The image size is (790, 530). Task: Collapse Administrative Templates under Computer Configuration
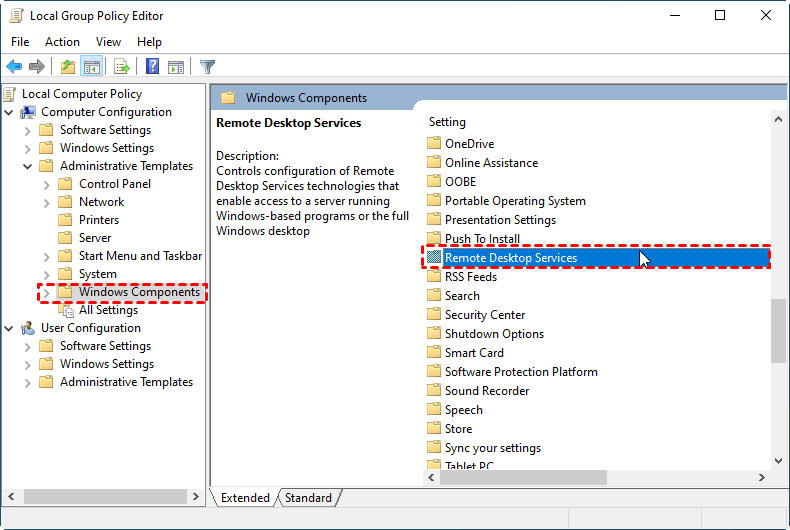[28, 166]
